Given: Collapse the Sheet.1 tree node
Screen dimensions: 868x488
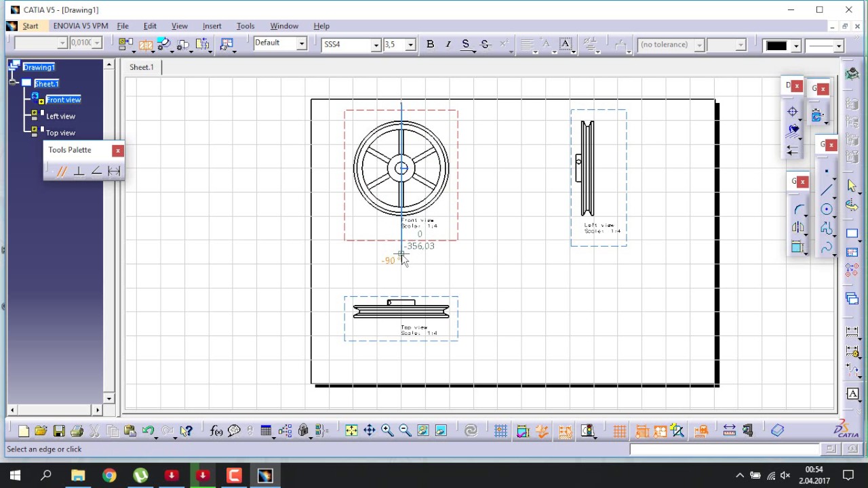Looking at the screenshot, I should click(x=14, y=83).
